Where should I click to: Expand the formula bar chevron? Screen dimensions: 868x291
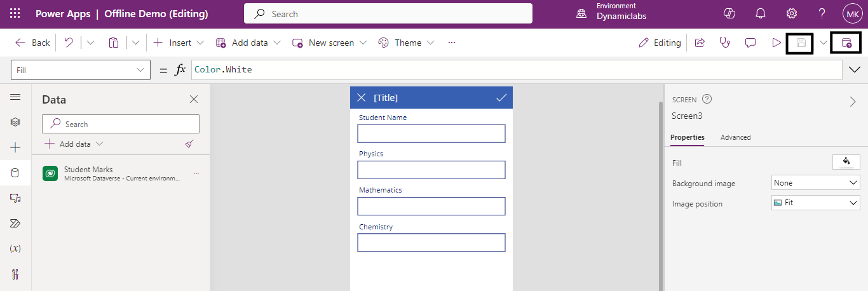(854, 70)
